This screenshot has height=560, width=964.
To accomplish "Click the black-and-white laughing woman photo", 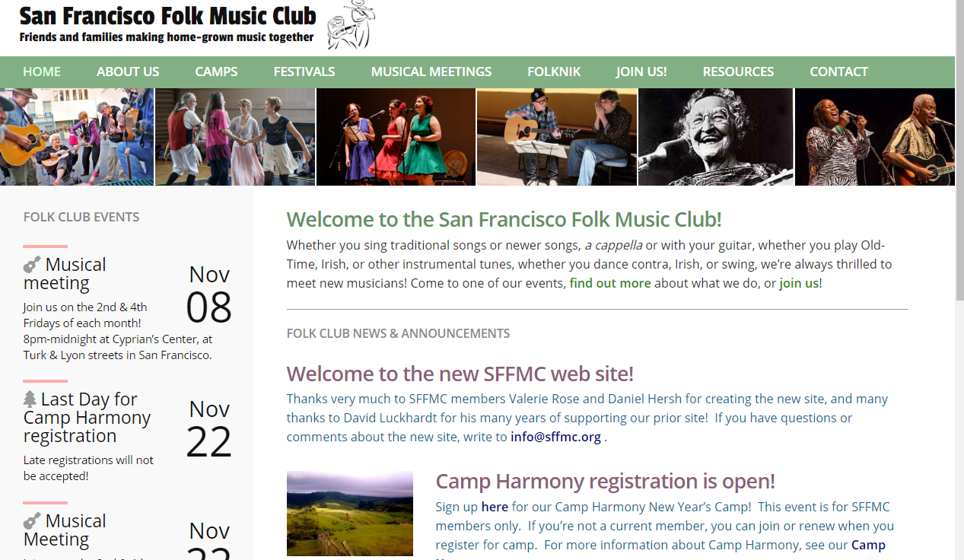I will click(715, 137).
